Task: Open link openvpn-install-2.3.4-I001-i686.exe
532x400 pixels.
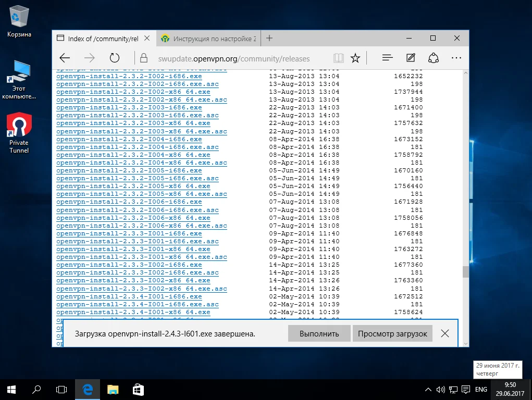Action: pyautogui.click(x=129, y=296)
